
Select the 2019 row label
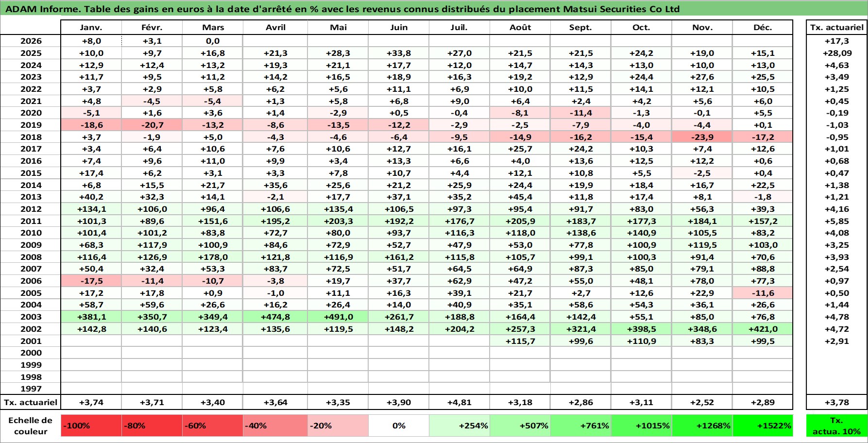click(31, 125)
